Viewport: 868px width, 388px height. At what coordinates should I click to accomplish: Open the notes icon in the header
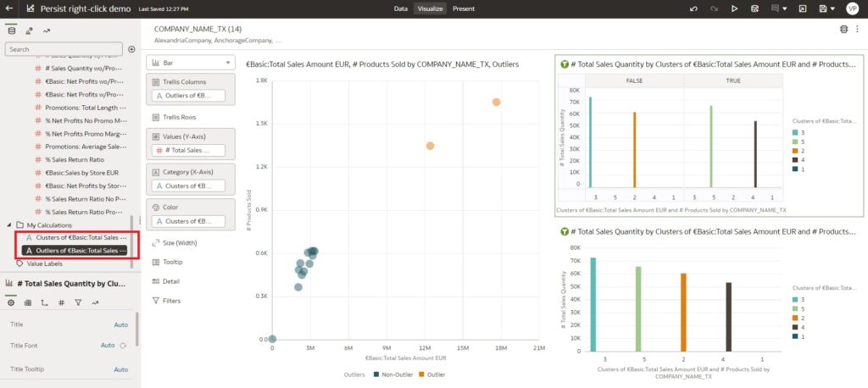[x=775, y=8]
